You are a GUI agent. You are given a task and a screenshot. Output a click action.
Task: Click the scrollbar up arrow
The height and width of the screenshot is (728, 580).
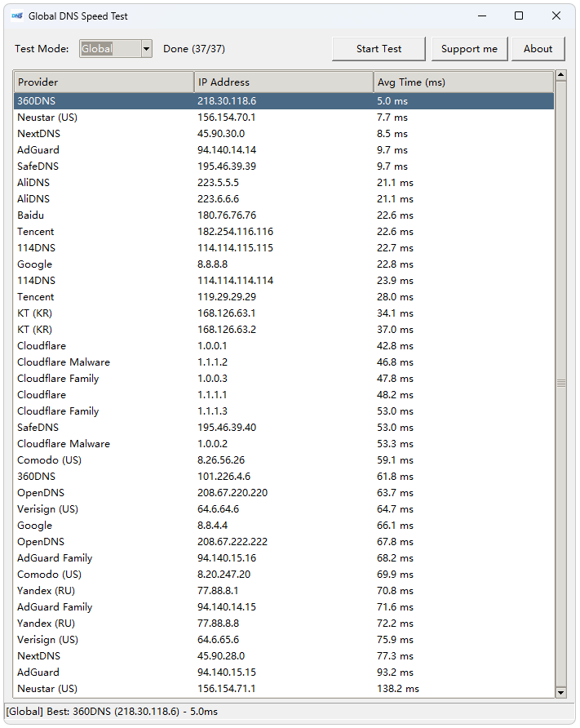pos(560,75)
